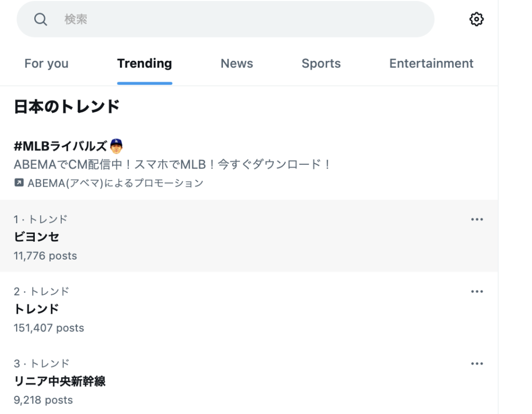Screen dimensions: 532x414
Task: Switch to the Entertainment tab
Action: (x=431, y=63)
